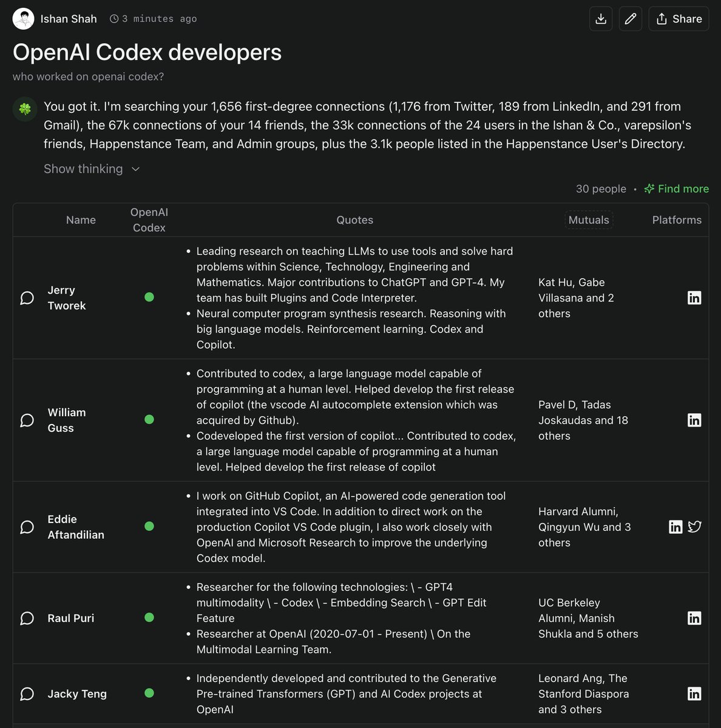
Task: Select the name William Guss
Action: (x=67, y=420)
